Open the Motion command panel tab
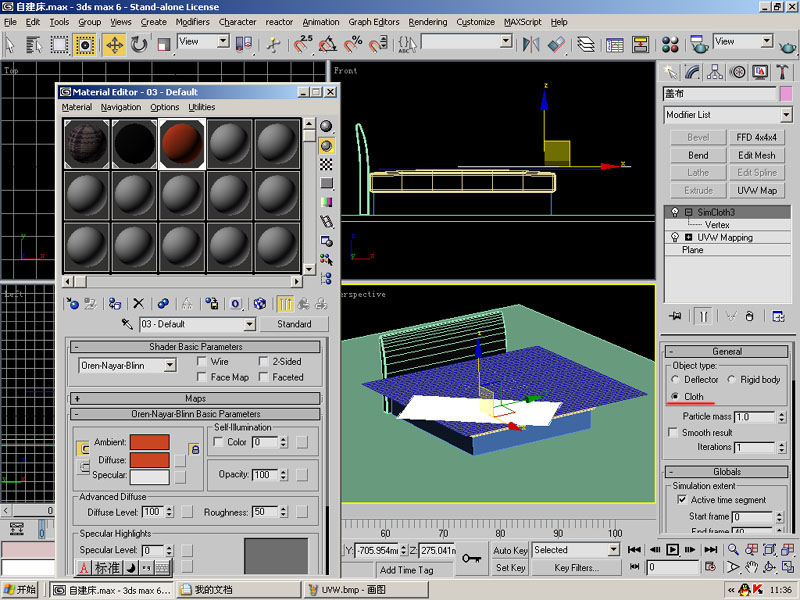This screenshot has width=800, height=600. point(737,72)
